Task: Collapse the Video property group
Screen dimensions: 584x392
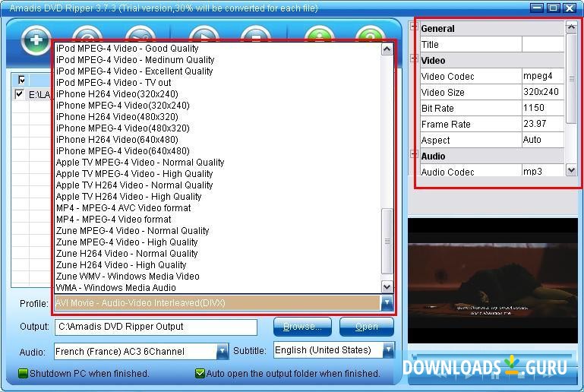Action: 414,58
